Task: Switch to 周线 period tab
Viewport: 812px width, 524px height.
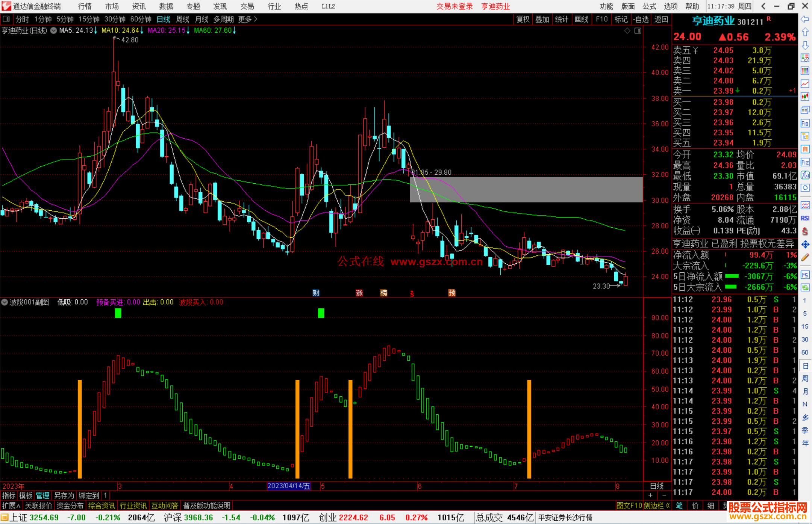Action: click(x=182, y=19)
